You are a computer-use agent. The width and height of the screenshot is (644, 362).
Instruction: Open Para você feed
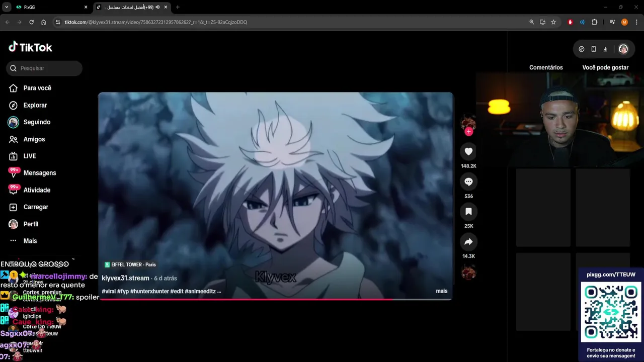click(x=30, y=88)
